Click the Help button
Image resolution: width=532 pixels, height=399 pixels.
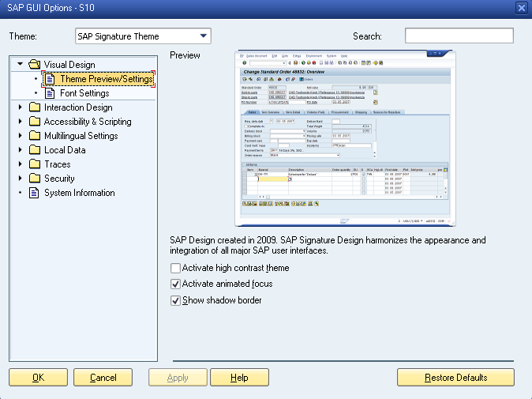pyautogui.click(x=239, y=378)
